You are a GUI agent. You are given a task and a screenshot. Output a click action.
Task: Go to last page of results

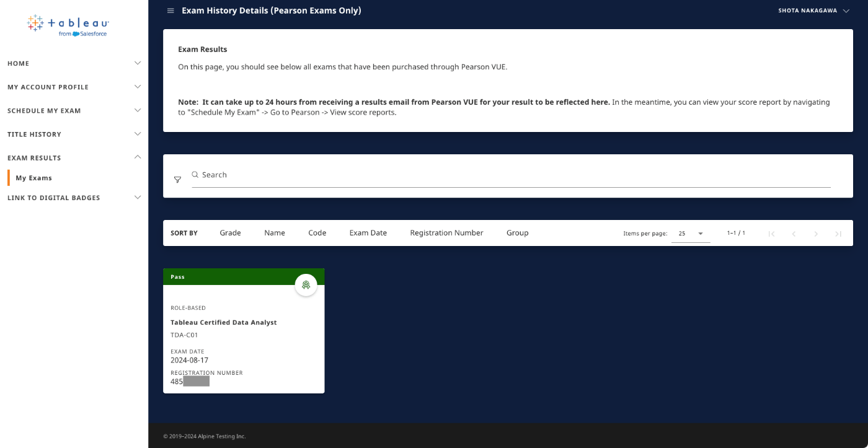(838, 234)
